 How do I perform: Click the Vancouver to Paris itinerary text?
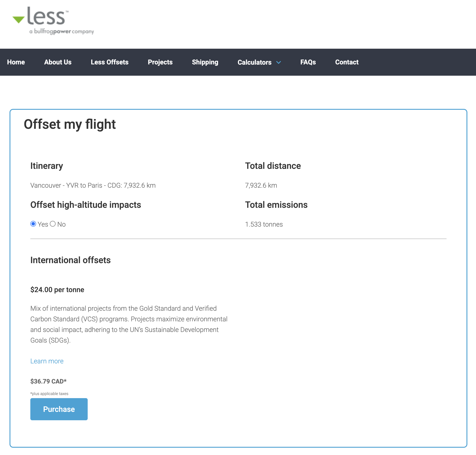point(93,185)
